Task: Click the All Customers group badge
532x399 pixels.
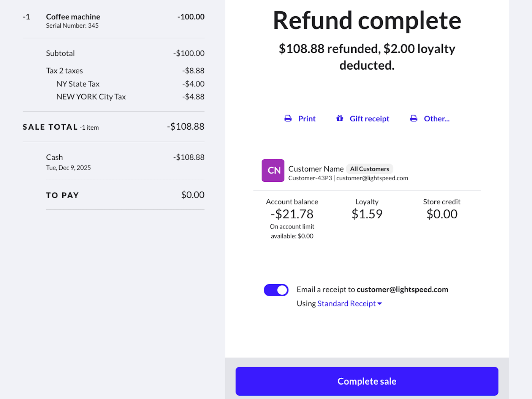Action: pyautogui.click(x=369, y=169)
